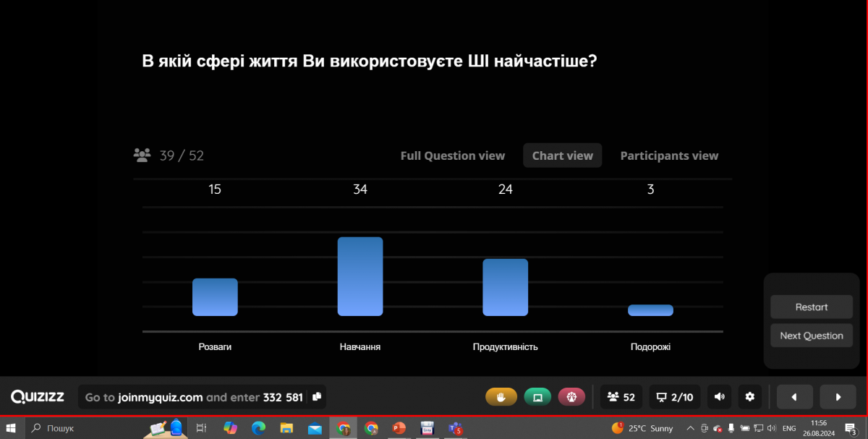
Task: Mute the Quizizz sound
Action: click(719, 397)
